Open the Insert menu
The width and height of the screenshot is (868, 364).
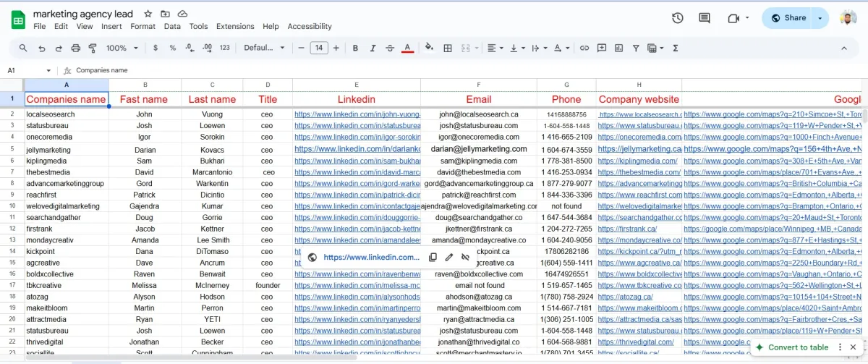[x=111, y=26]
